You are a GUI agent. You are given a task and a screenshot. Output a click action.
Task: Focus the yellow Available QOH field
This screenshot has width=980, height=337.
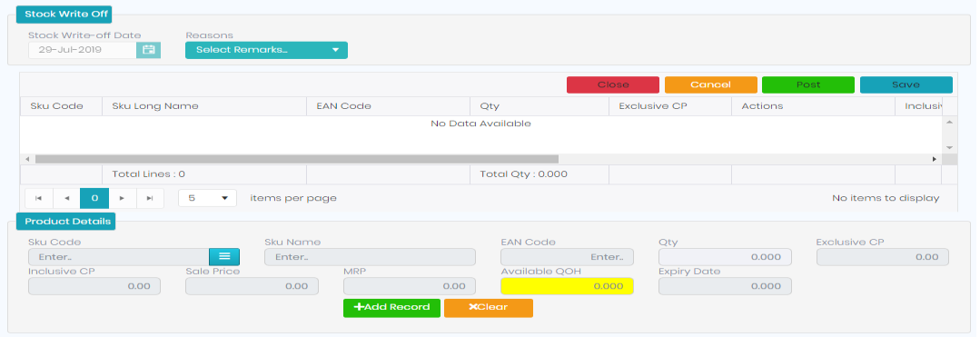pos(567,286)
